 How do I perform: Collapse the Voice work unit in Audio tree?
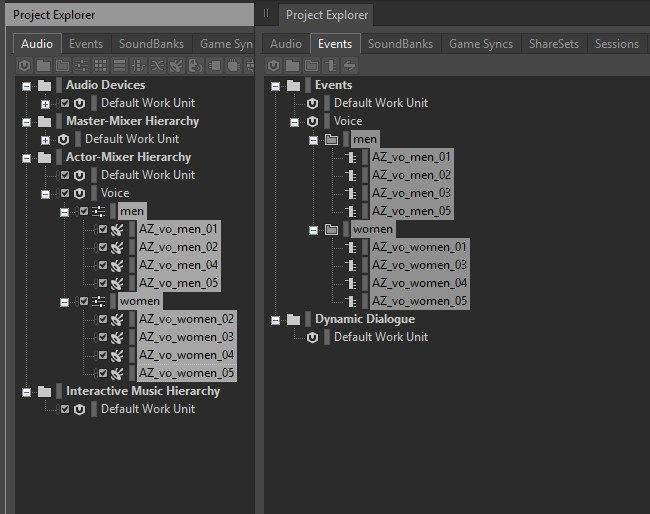(46, 194)
